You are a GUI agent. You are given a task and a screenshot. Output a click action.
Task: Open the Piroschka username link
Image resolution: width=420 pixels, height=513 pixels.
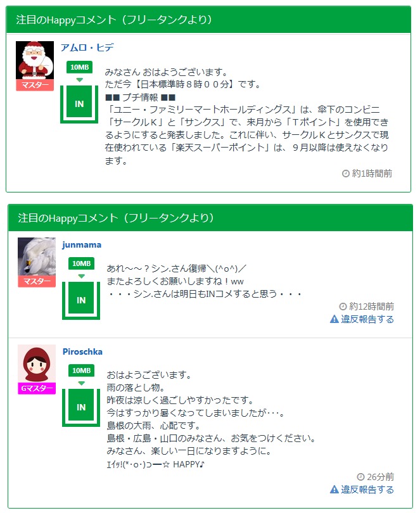(x=82, y=351)
